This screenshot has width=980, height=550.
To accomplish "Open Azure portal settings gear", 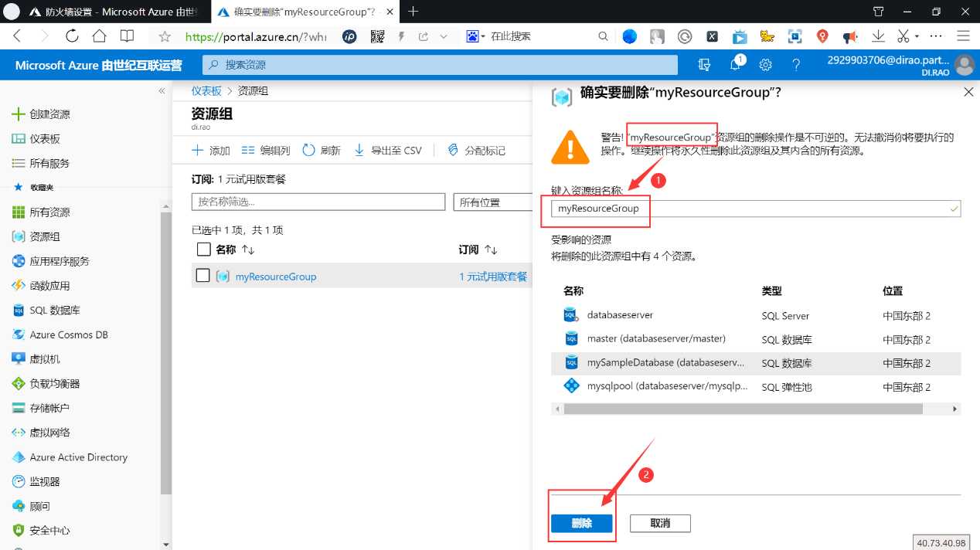I will pyautogui.click(x=765, y=65).
